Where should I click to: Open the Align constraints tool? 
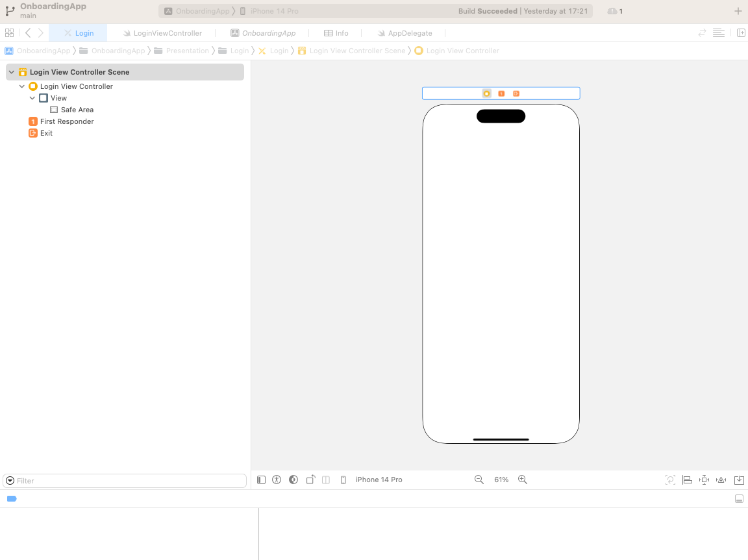click(x=687, y=480)
